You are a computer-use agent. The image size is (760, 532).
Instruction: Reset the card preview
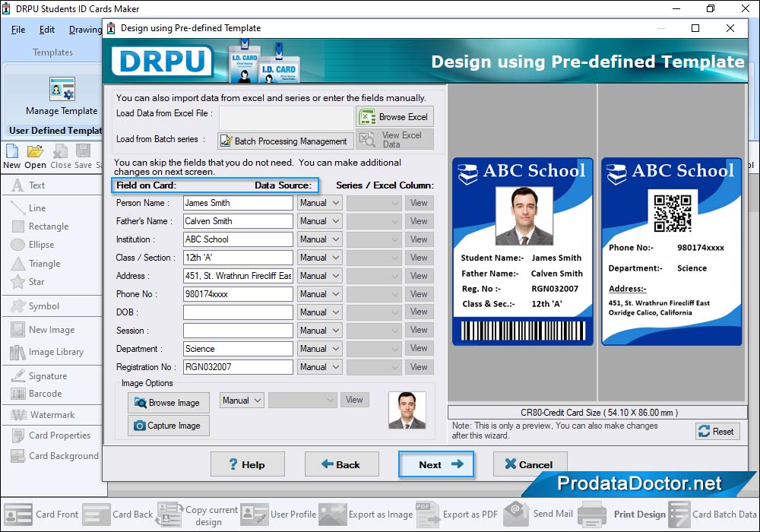click(718, 431)
